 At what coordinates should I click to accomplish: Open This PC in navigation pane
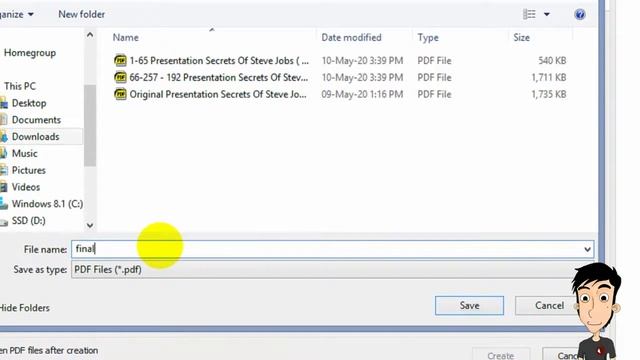click(20, 86)
